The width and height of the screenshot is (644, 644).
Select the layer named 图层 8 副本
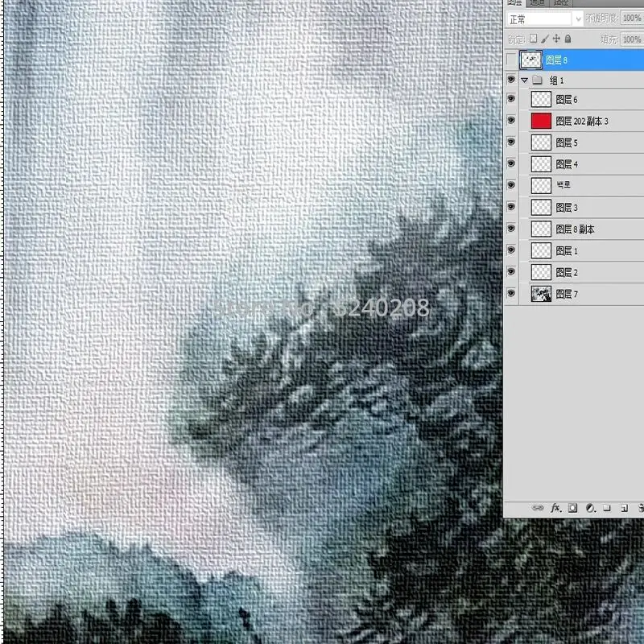coord(575,229)
